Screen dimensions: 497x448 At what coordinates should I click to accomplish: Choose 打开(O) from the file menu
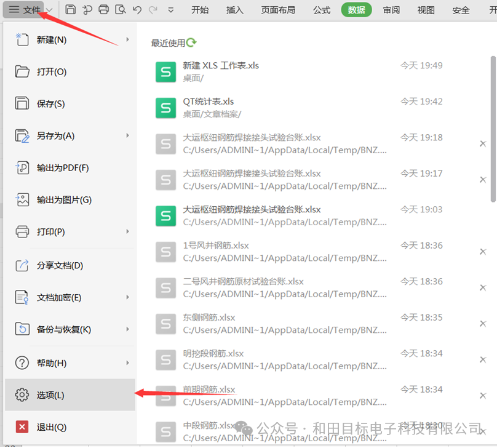(x=70, y=72)
